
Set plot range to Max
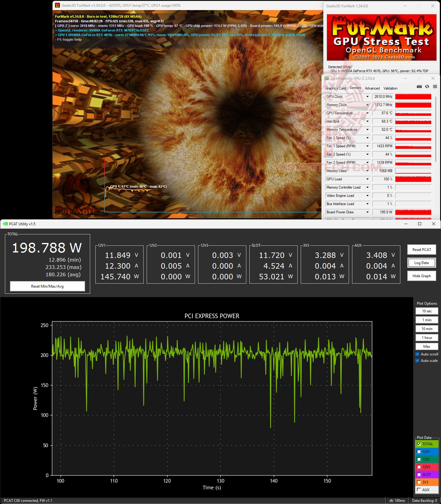(427, 347)
